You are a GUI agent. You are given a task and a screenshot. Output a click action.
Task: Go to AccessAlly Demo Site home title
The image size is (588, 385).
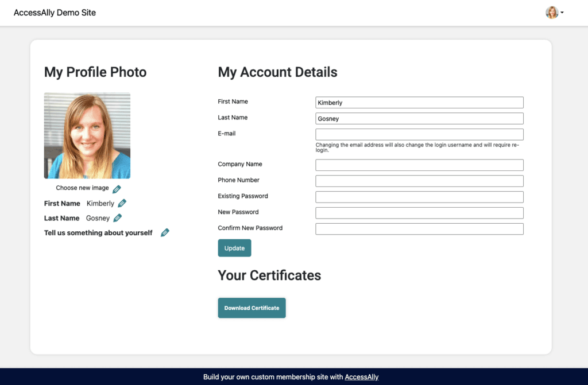pos(55,13)
